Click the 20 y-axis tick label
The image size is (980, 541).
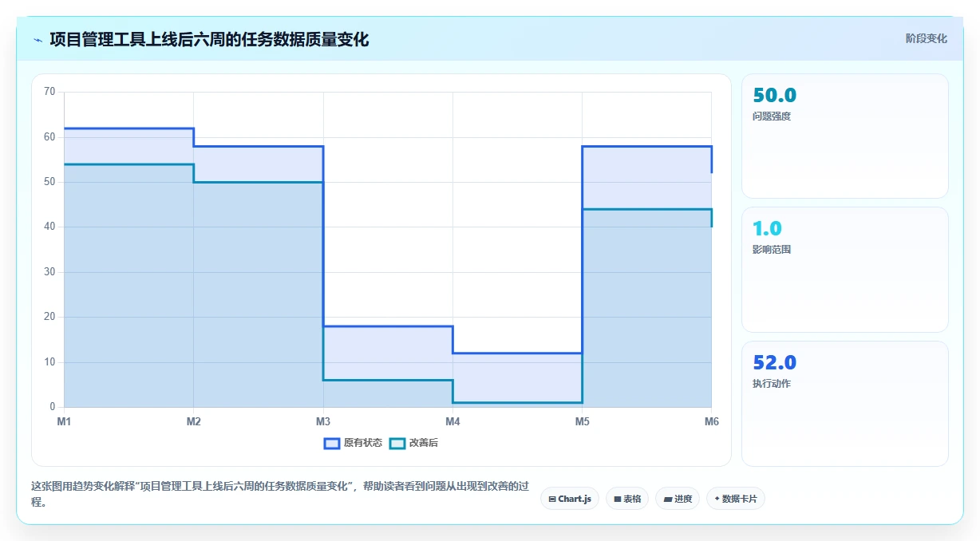(x=49, y=317)
